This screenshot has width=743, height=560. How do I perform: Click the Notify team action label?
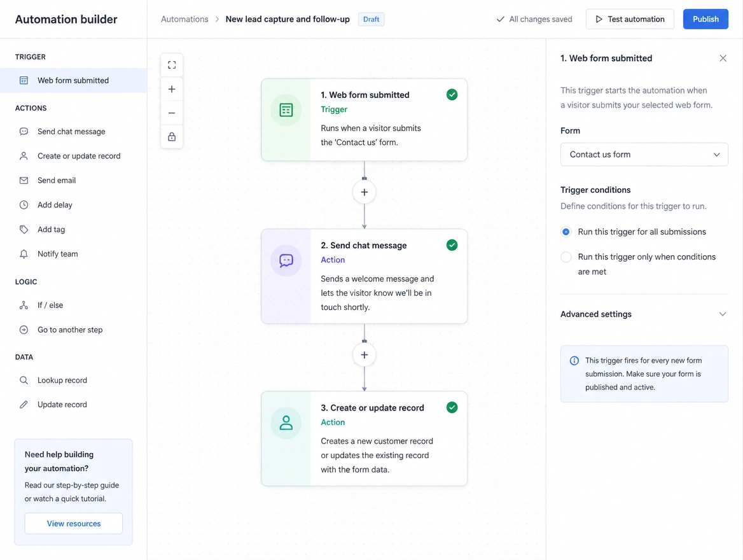58,254
